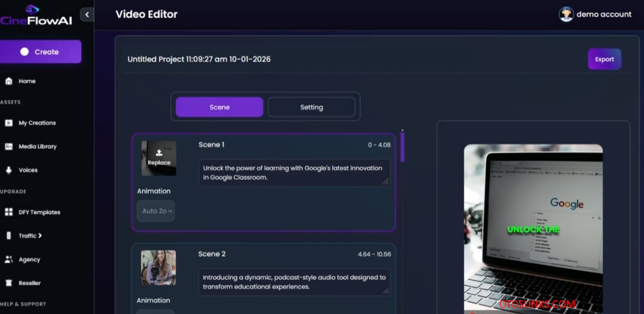The image size is (644, 314).
Task: Open the Auto Zoom animation dropdown in Scene 1
Action: click(x=156, y=211)
